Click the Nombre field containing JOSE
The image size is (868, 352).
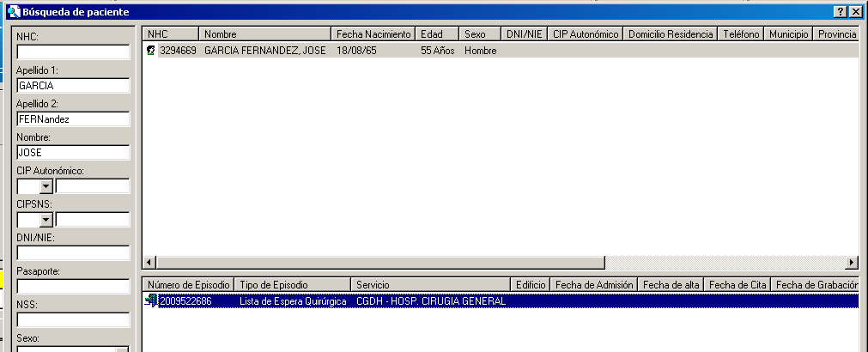(73, 152)
